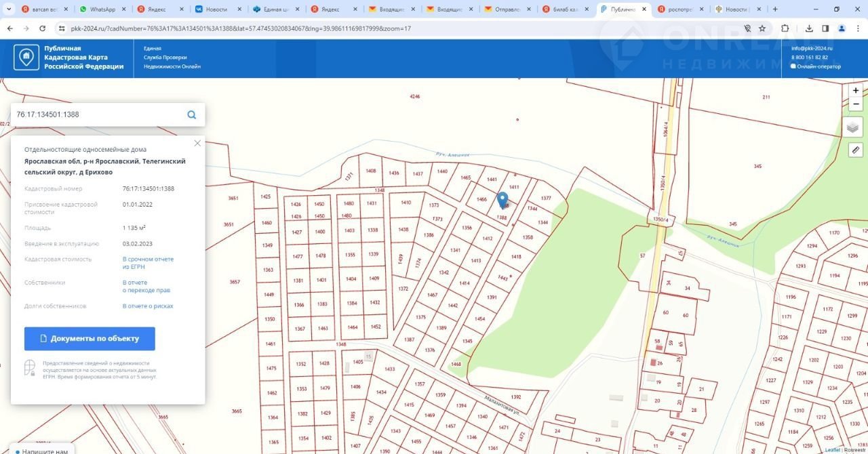Image resolution: width=868 pixels, height=454 pixels.
Task: Zoom out on the map
Action: pyautogui.click(x=856, y=104)
